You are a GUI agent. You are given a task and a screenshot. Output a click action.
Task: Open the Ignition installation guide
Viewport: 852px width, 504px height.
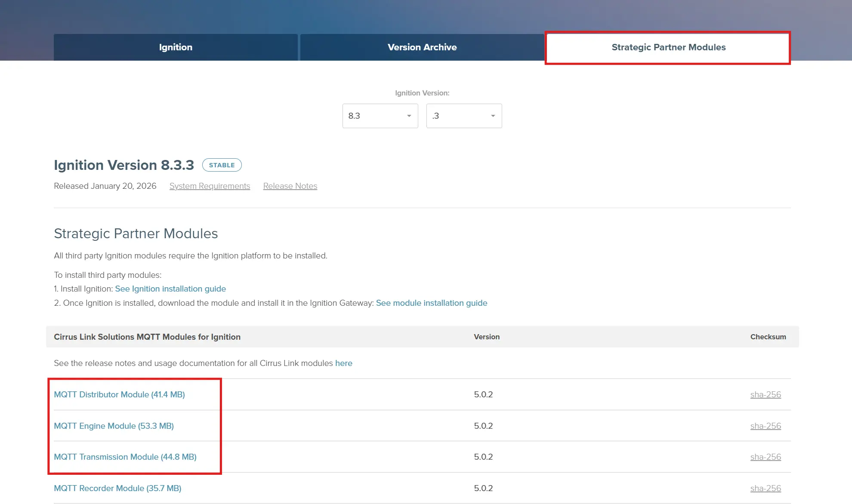[x=170, y=289]
